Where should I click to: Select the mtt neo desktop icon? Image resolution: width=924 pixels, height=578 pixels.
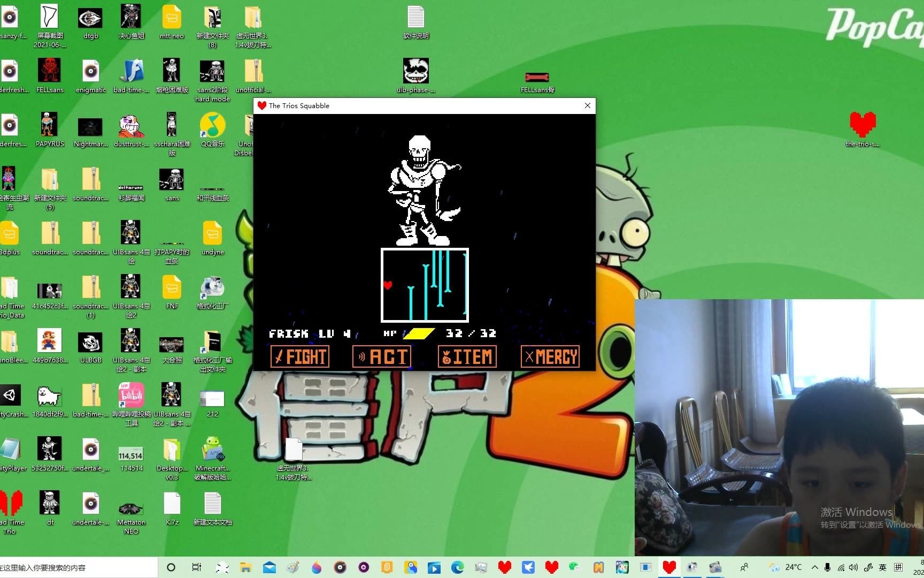coord(172,23)
